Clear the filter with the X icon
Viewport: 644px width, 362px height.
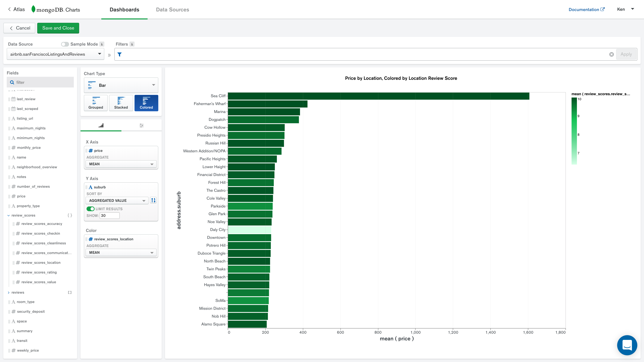pyautogui.click(x=611, y=54)
